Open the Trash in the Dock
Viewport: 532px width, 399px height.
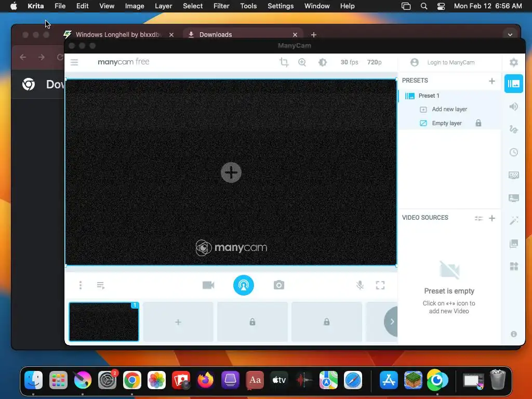(x=498, y=380)
